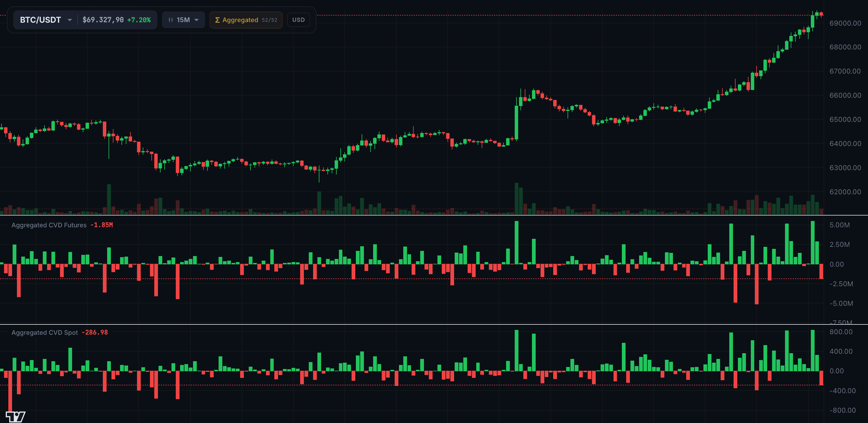The height and width of the screenshot is (423, 868).
Task: Click the -286.98 Spot CVD readout
Action: click(95, 332)
